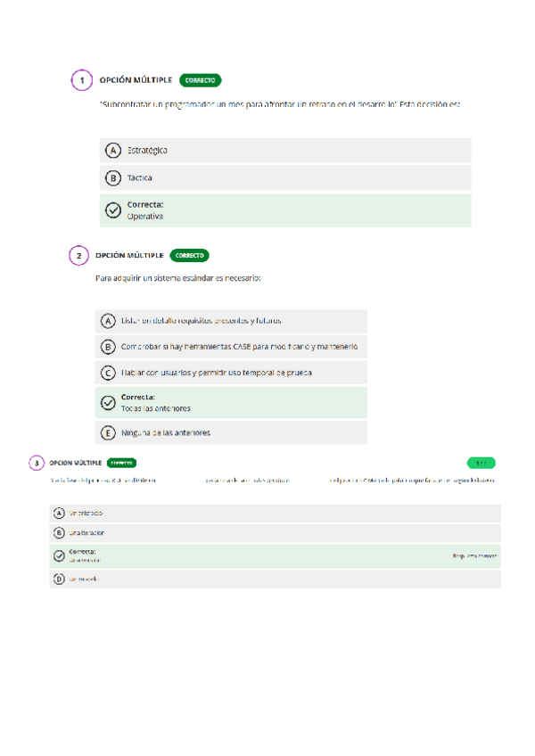This screenshot has width=535, height=756.
Task: Click the green CORRECTO badge on question 2
Action: pos(189,255)
